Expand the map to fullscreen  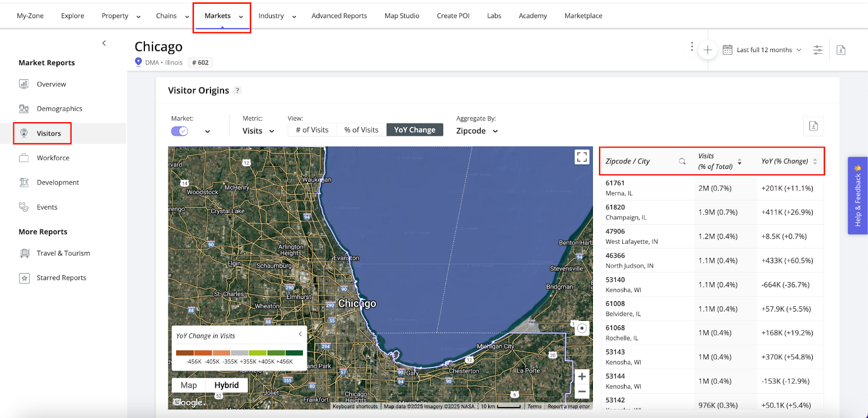coord(582,157)
